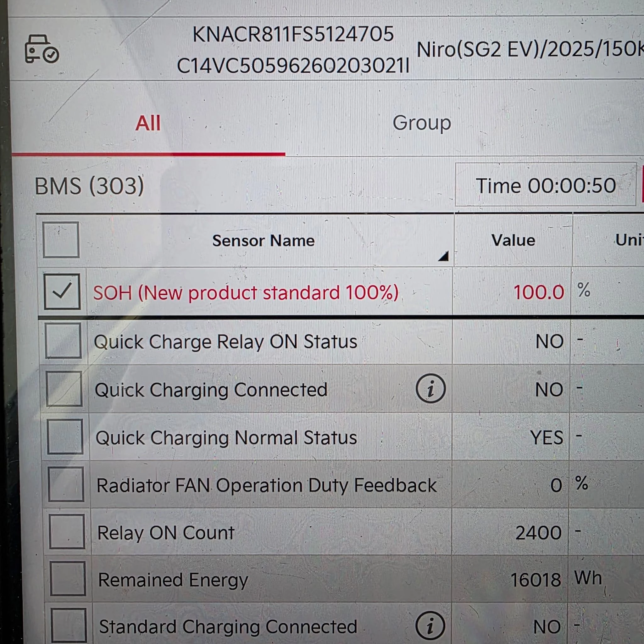Check Quick Charge Relay ON Status box

(x=63, y=341)
